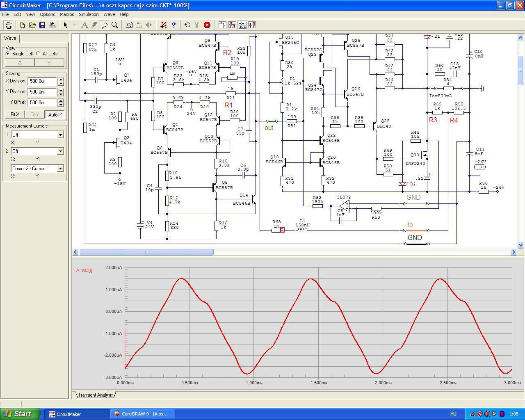Activate the probe tool

click(x=105, y=25)
